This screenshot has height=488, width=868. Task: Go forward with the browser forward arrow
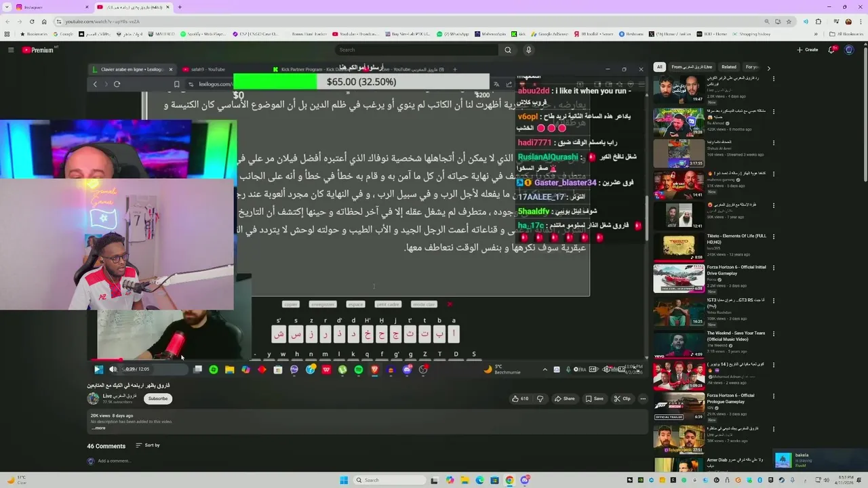point(20,22)
